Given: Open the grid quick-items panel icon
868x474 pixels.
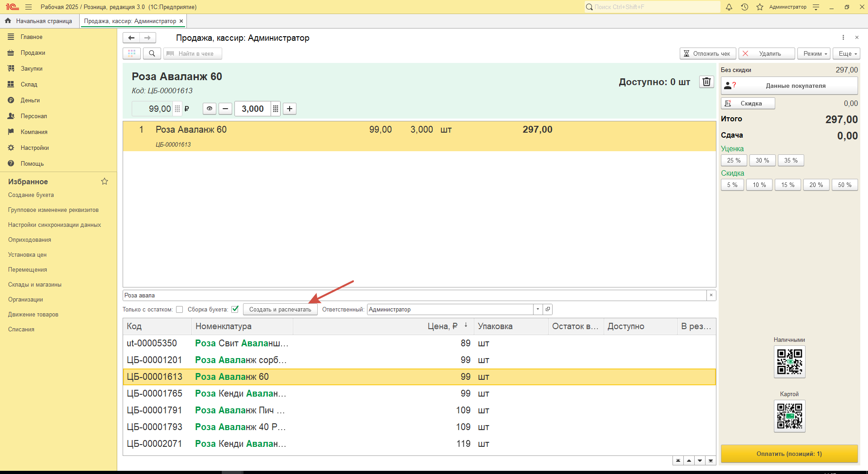Looking at the screenshot, I should (x=132, y=53).
